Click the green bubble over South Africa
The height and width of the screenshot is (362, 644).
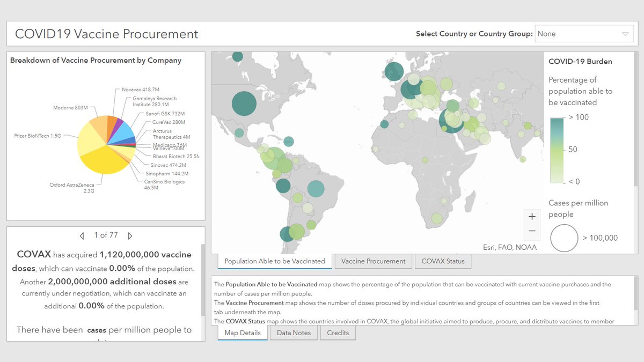437,219
